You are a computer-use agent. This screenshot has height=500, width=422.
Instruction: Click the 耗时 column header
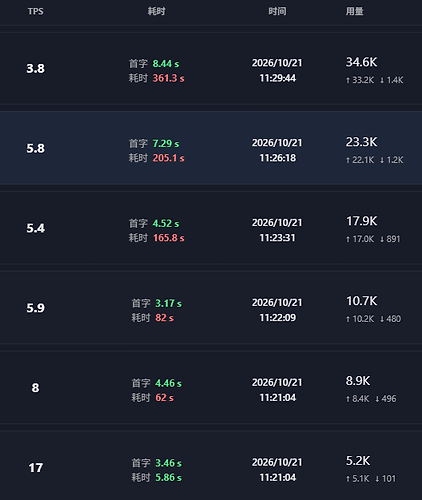[x=156, y=11]
